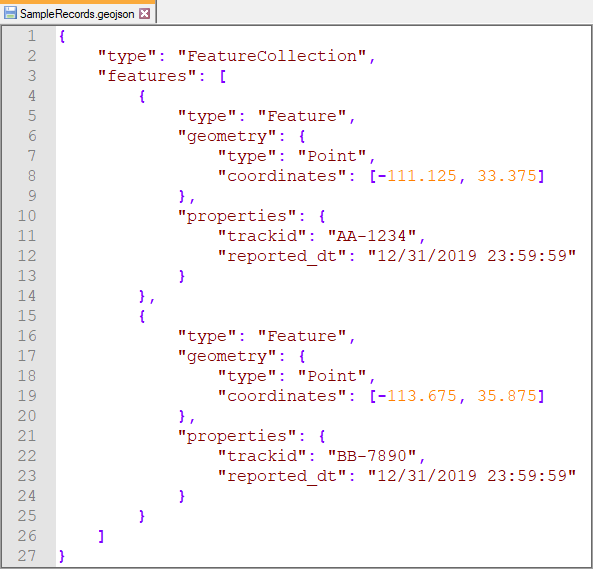The image size is (593, 569).
Task: Click the opening brace on line 1
Action: click(x=62, y=36)
